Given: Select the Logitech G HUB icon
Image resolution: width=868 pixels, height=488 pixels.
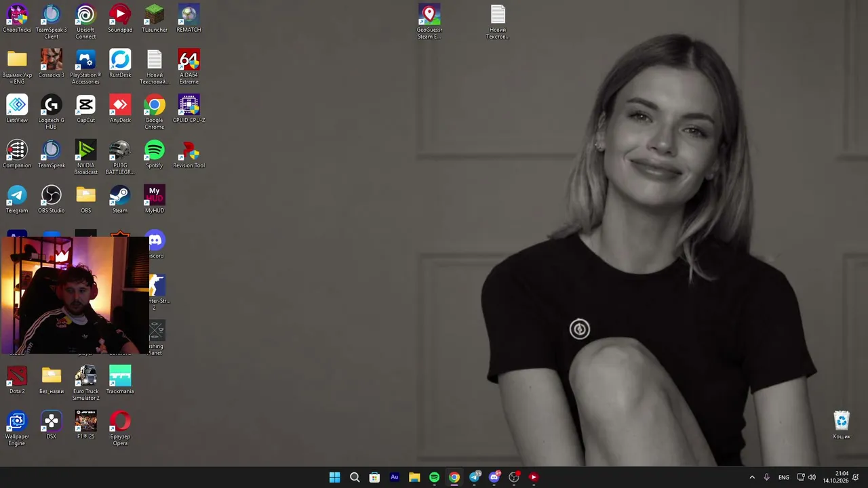Looking at the screenshot, I should click(52, 113).
